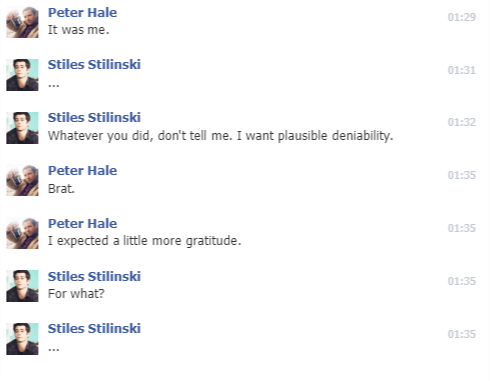The width and height of the screenshot is (490, 381).
Task: Click Stiles avatar on last ellipsis message
Action: 22,339
